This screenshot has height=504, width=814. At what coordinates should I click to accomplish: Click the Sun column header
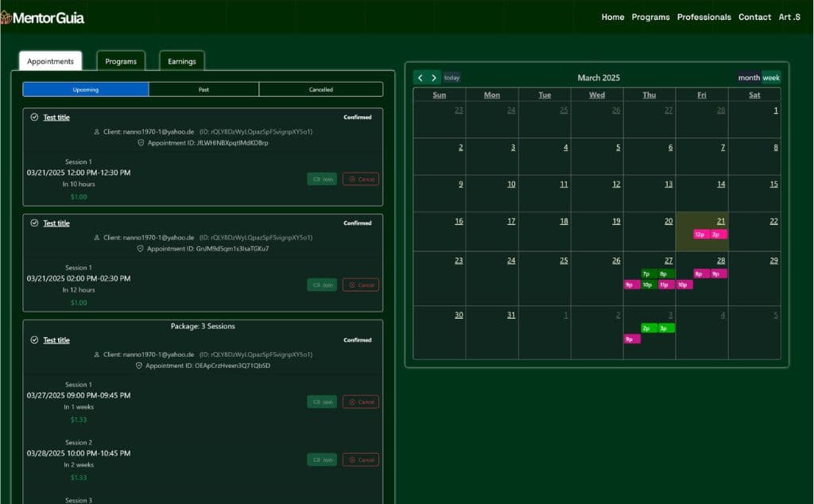coord(439,95)
